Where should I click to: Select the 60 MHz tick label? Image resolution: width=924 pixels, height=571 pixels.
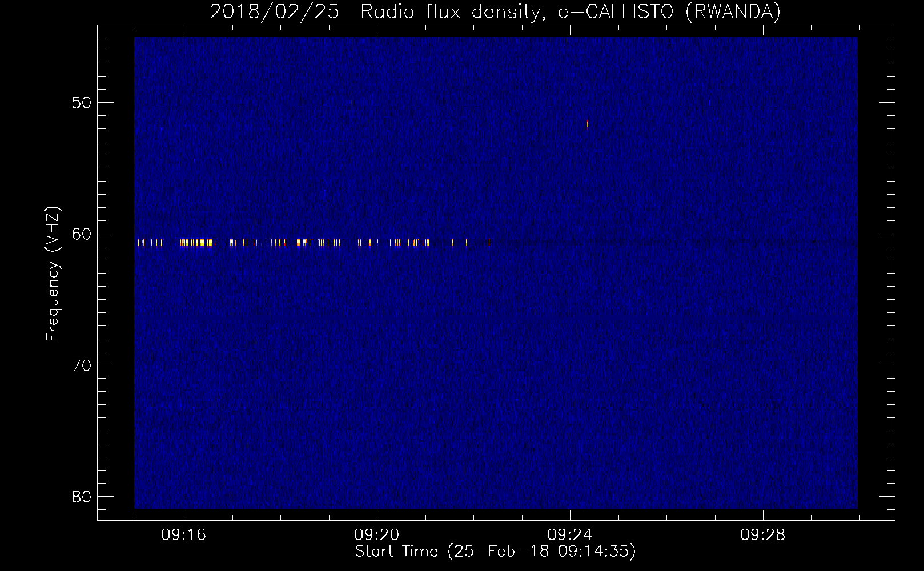pyautogui.click(x=82, y=234)
